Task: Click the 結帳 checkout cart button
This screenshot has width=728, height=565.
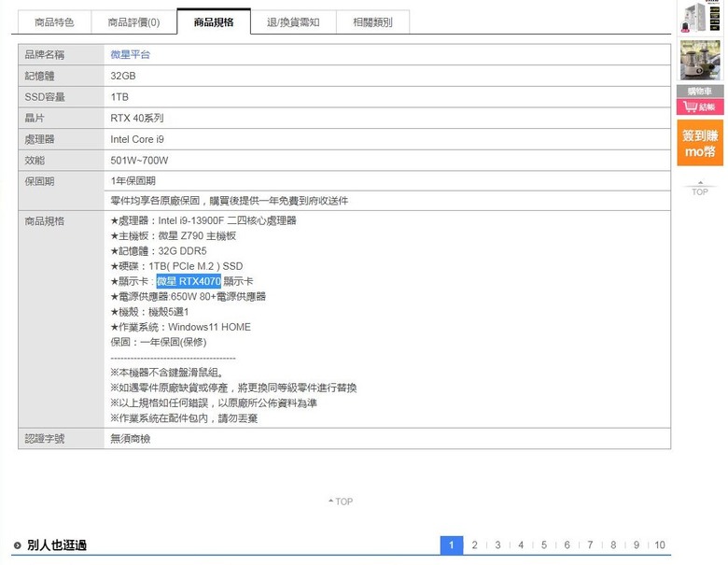Action: 700,106
